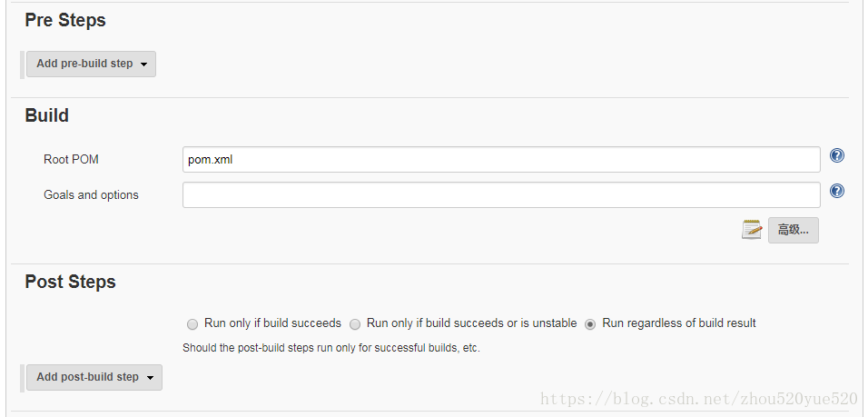Click the Goals and options label
868x417 pixels.
(92, 195)
